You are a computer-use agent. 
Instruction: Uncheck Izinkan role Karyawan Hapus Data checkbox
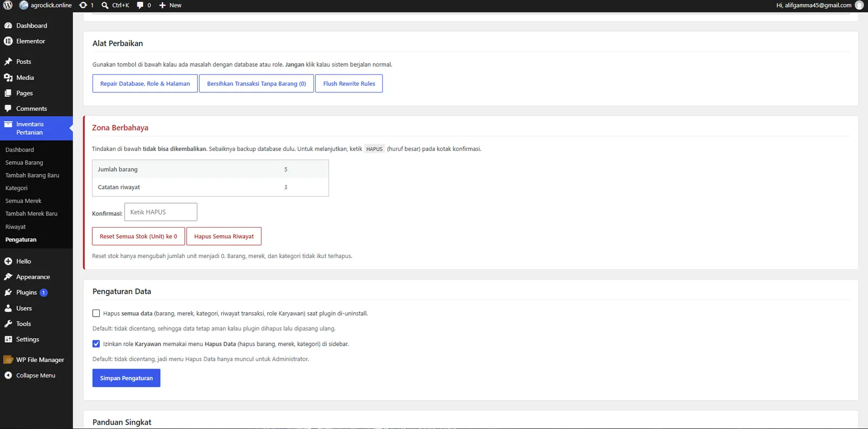coord(96,344)
